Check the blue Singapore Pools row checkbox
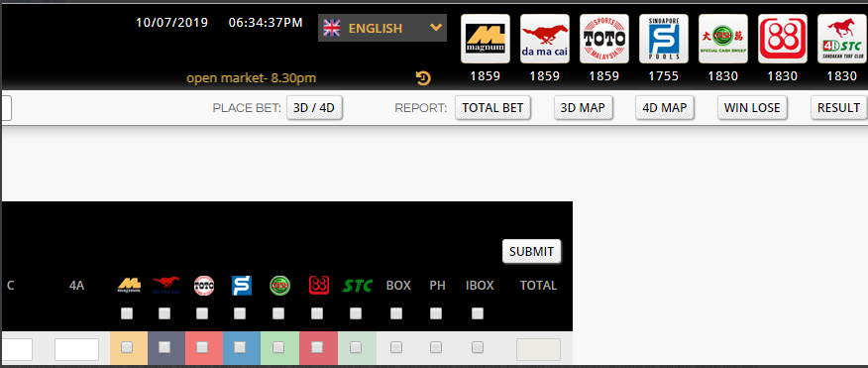This screenshot has width=868, height=368. [x=240, y=347]
